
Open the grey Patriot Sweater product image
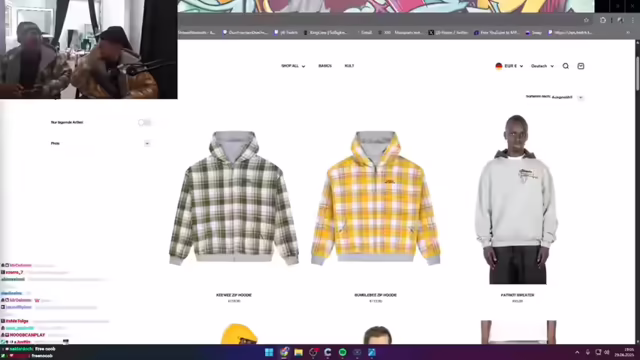point(517,200)
